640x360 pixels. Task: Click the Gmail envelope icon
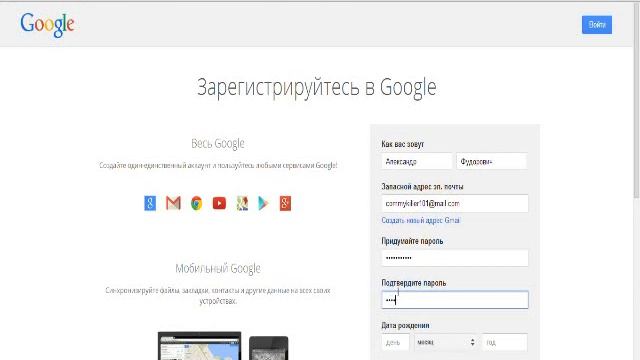[173, 203]
